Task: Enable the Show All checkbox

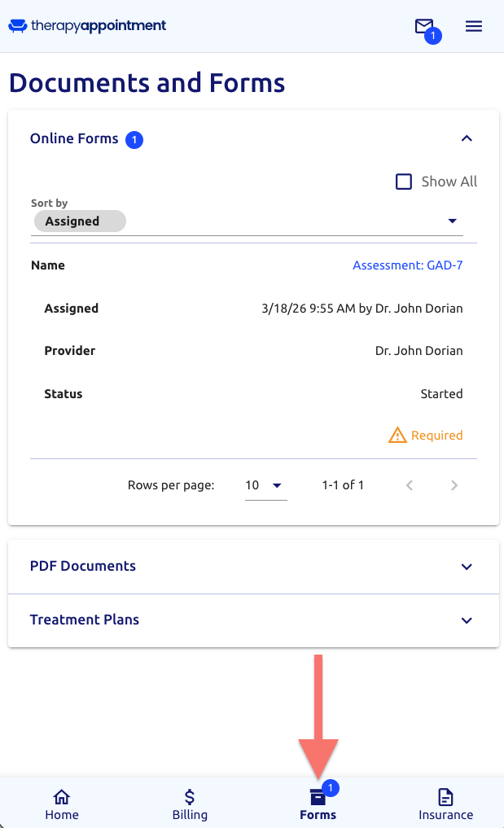Action: pyautogui.click(x=404, y=182)
